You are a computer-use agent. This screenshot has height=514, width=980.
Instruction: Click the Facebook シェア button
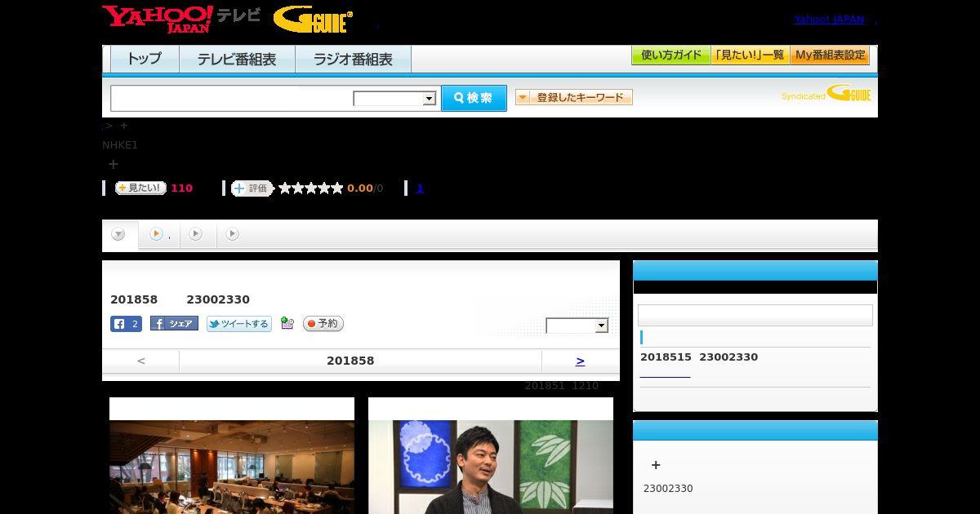pos(174,324)
